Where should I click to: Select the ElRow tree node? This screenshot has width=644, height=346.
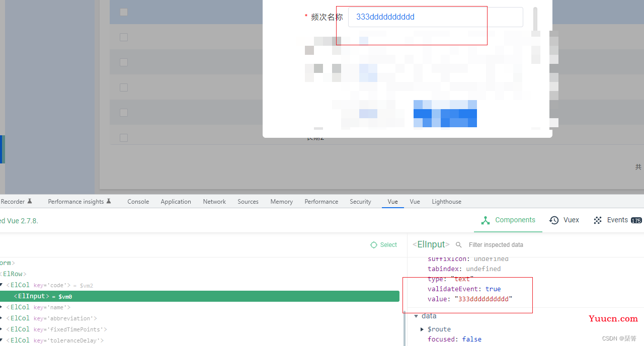14,274
